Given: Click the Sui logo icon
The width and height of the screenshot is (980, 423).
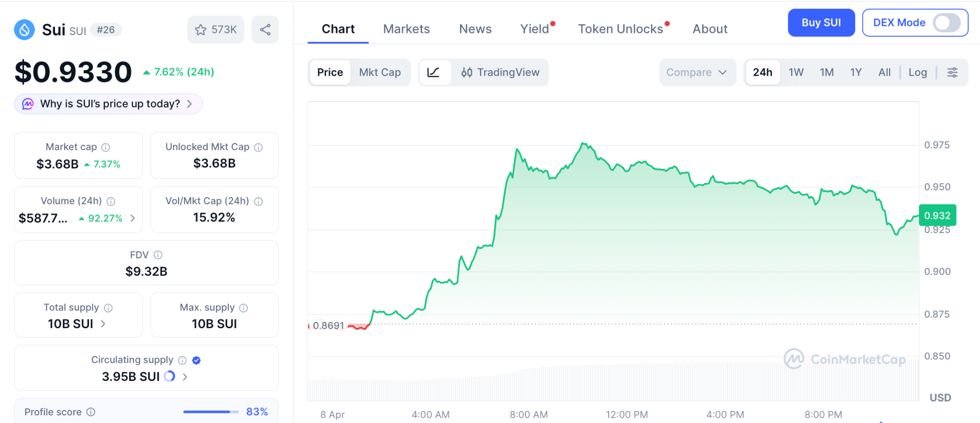Looking at the screenshot, I should (24, 30).
